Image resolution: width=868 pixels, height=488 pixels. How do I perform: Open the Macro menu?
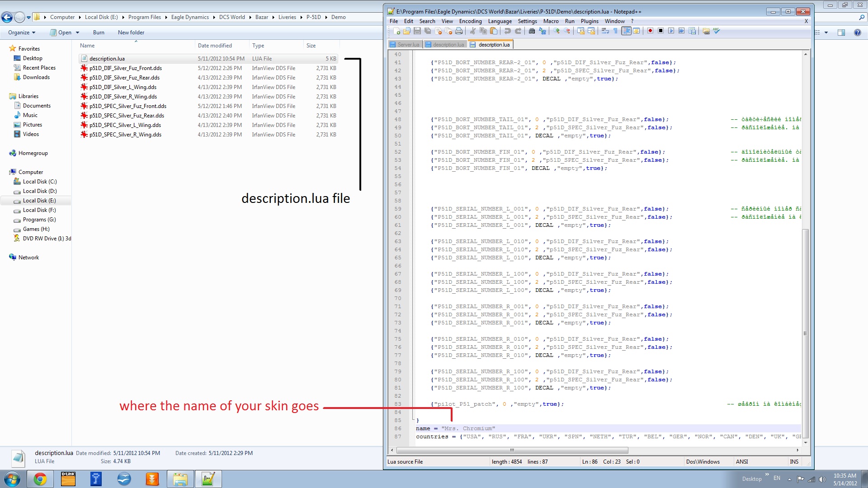tap(551, 21)
